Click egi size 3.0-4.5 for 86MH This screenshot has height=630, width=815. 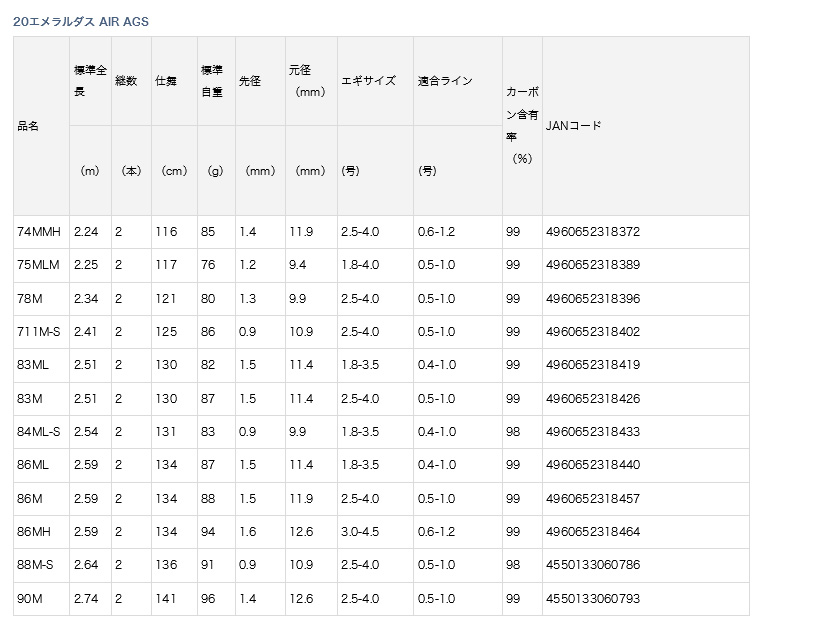click(360, 532)
